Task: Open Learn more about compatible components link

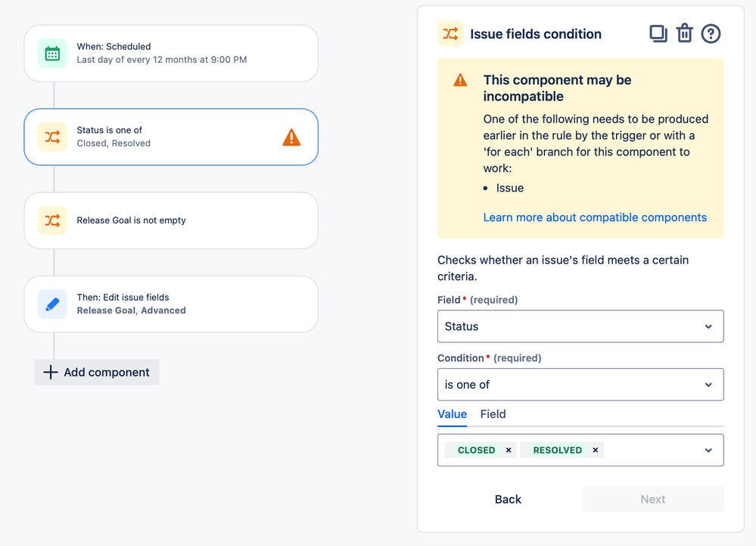Action: pos(595,217)
